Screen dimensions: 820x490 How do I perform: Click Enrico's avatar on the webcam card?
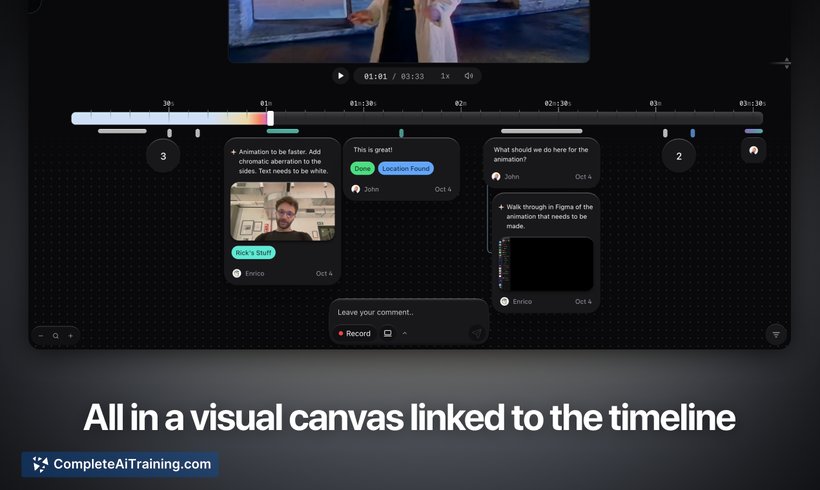point(236,274)
